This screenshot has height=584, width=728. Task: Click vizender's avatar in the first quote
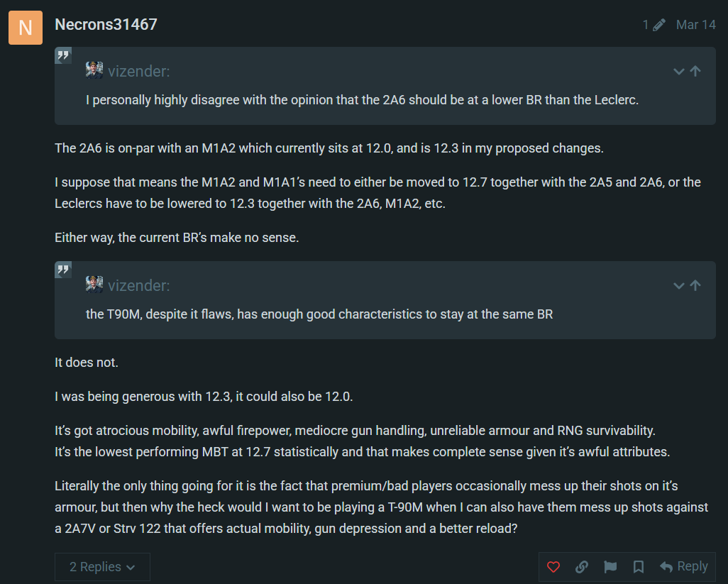point(94,70)
